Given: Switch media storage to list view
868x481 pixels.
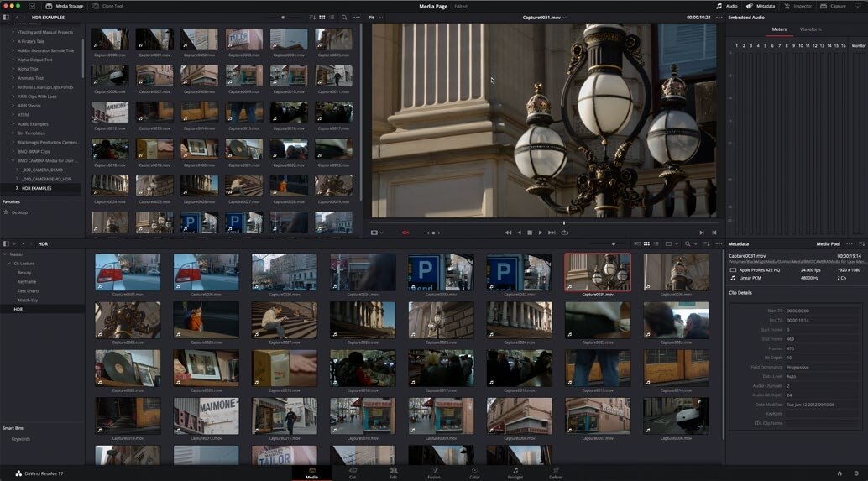Looking at the screenshot, I should [x=332, y=18].
